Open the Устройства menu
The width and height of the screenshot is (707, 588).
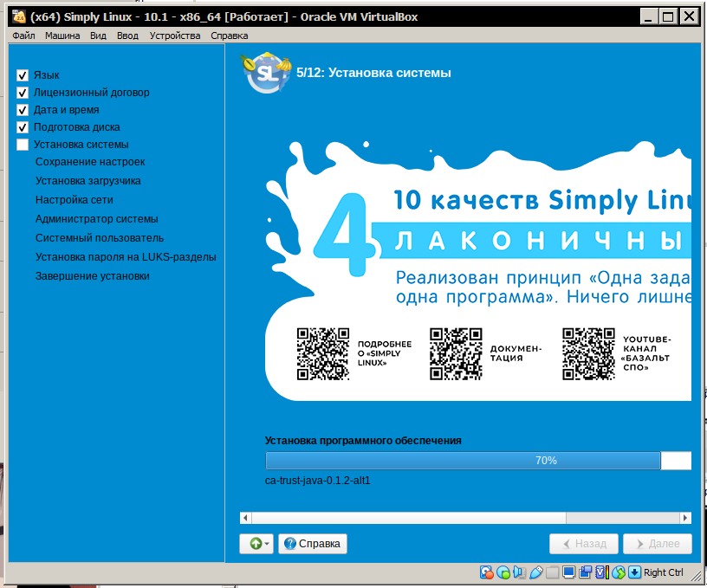coord(175,36)
